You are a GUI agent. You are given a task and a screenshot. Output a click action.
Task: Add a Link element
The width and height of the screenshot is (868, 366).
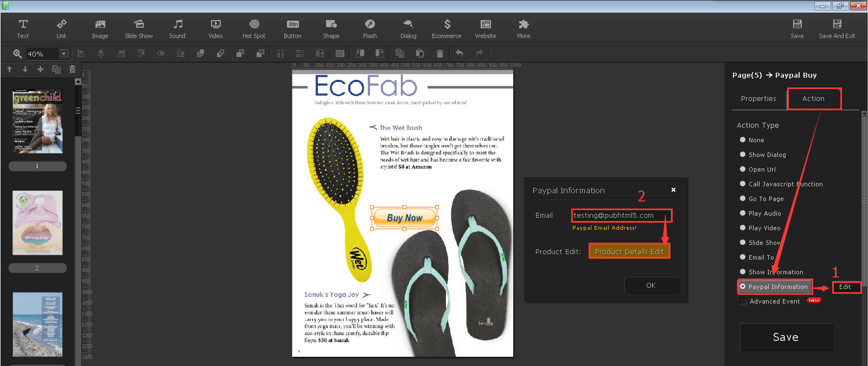pos(61,29)
